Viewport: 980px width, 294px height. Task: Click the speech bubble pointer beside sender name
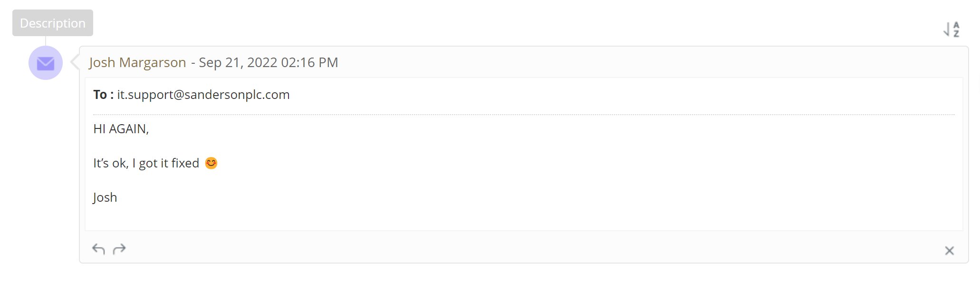[x=75, y=62]
